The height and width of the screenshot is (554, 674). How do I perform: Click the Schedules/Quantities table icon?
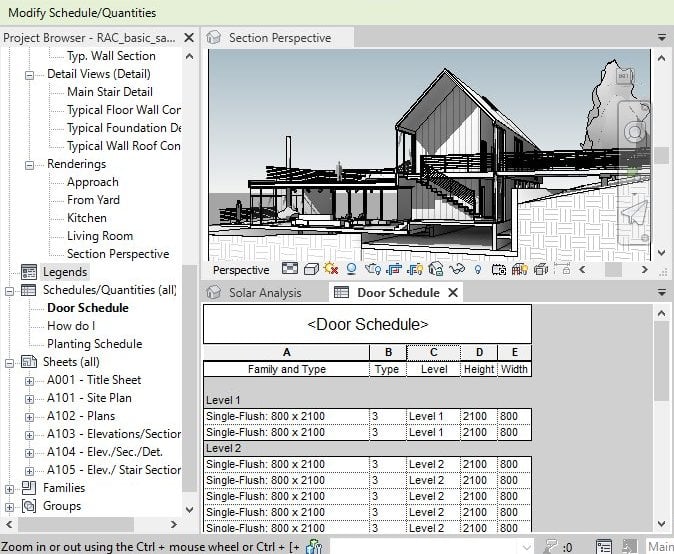[x=29, y=290]
